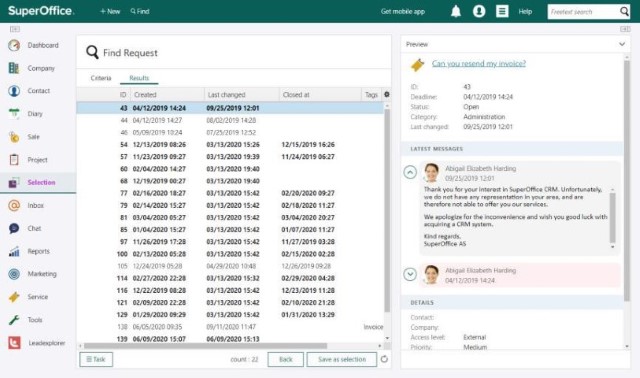Open the Reports chart icon
640x378 pixels.
click(14, 251)
